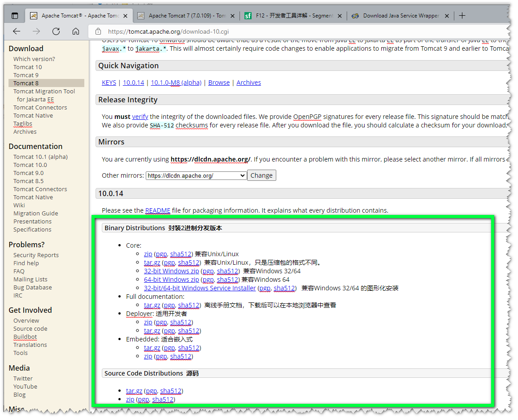Screen dimensions: 518x420
Task: Close the Download Java Service Wrapper tab
Action: point(447,16)
